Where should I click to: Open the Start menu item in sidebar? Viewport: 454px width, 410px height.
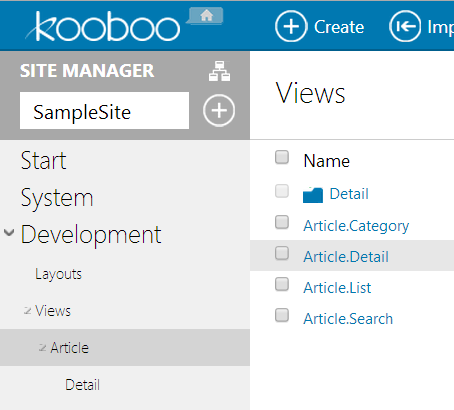point(44,161)
